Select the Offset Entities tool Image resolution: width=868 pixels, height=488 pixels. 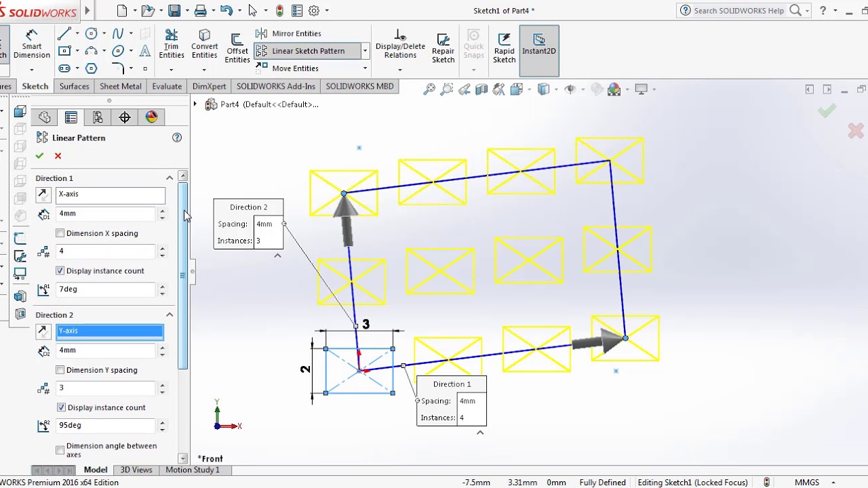point(237,49)
